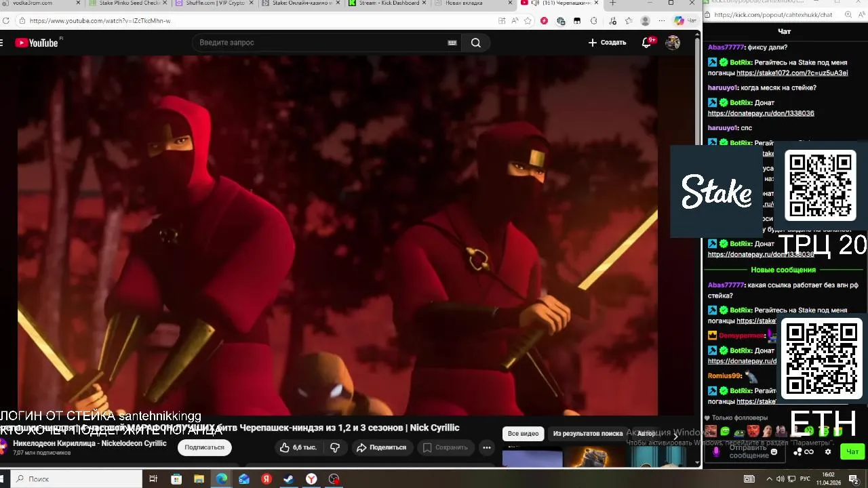The image size is (868, 488).
Task: Open YouTube home via logo
Action: pyautogui.click(x=37, y=43)
